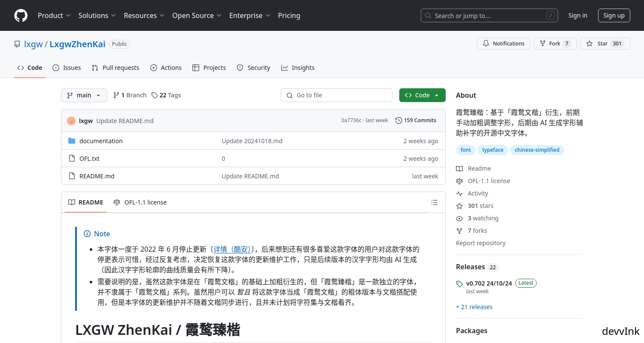
Task: Fork this repository with the Fork button
Action: coord(555,44)
